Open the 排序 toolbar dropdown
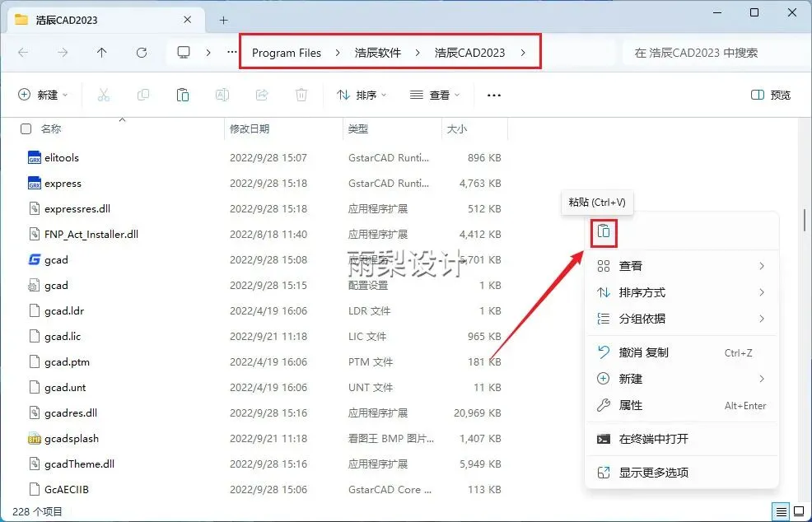Viewport: 812px width, 522px height. click(x=362, y=95)
